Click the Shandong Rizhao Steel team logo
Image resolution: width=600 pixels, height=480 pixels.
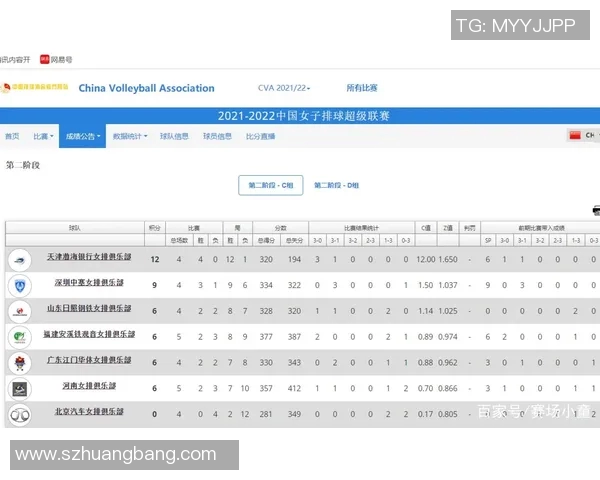coord(19,311)
